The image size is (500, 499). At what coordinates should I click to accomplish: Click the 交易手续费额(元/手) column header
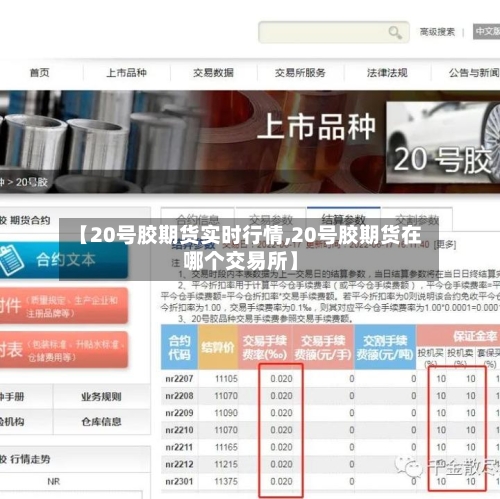click(x=323, y=347)
